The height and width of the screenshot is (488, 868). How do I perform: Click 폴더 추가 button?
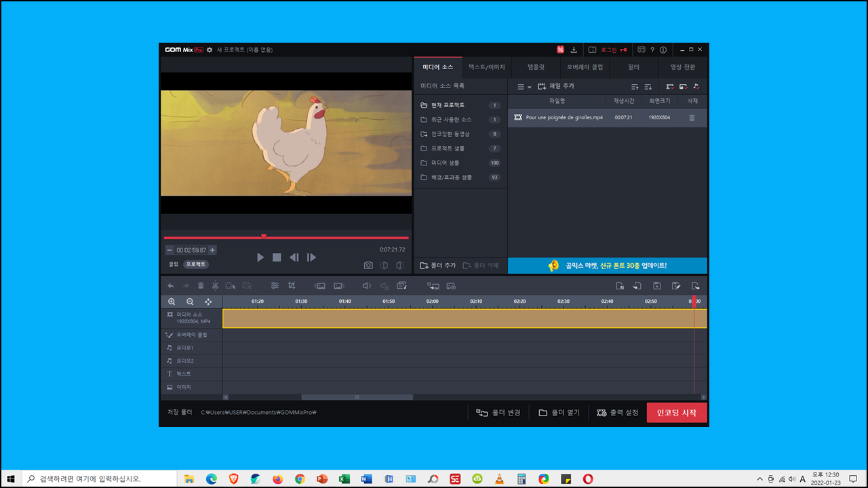click(438, 266)
